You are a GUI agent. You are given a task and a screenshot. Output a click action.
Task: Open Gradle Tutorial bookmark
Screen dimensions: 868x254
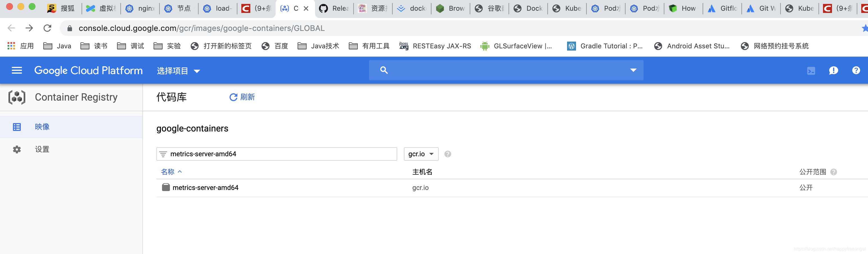(605, 46)
